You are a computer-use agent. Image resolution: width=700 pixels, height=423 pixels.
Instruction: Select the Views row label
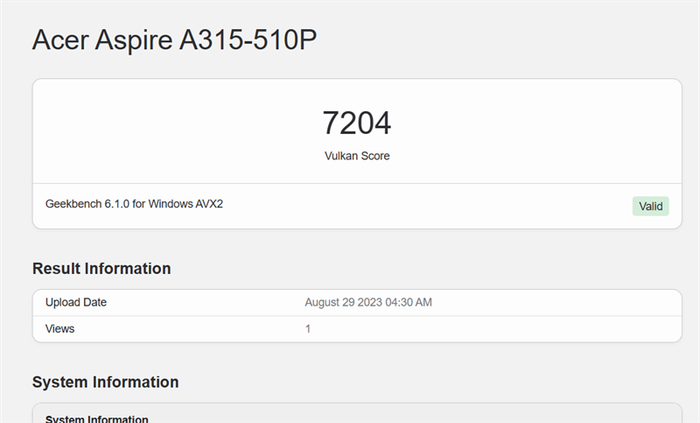[x=60, y=329]
